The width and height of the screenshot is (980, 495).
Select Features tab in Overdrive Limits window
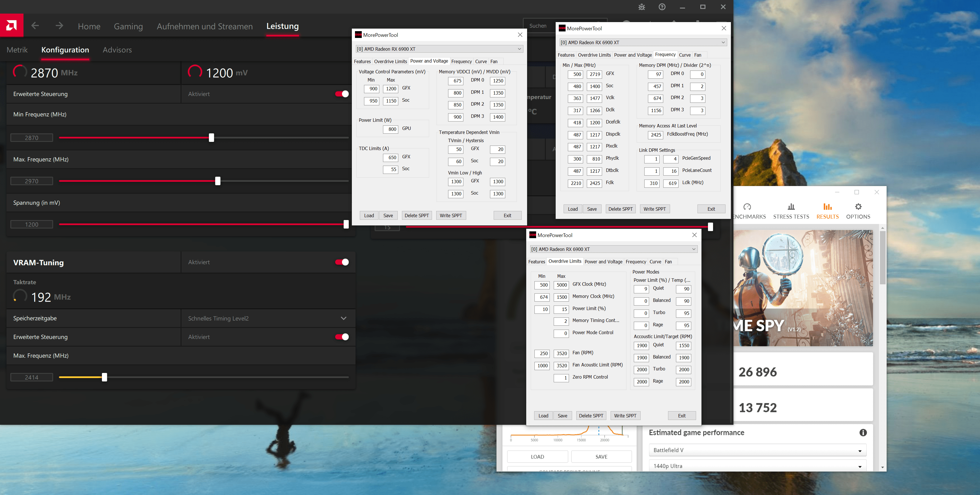point(536,262)
